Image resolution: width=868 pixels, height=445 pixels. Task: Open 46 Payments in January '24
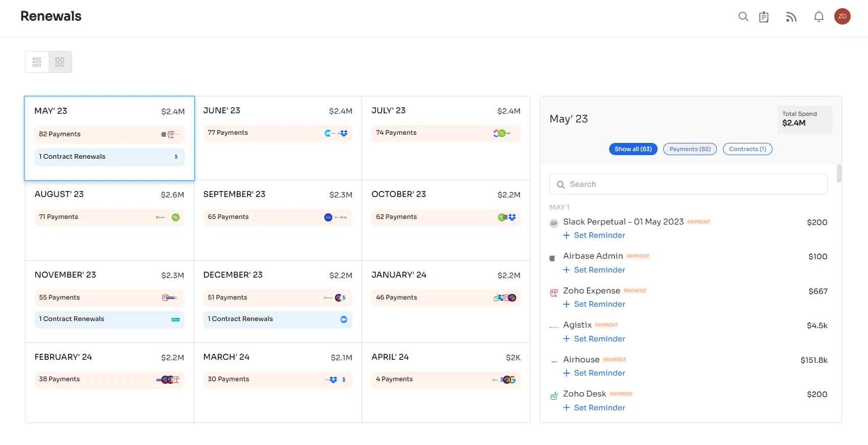point(446,298)
